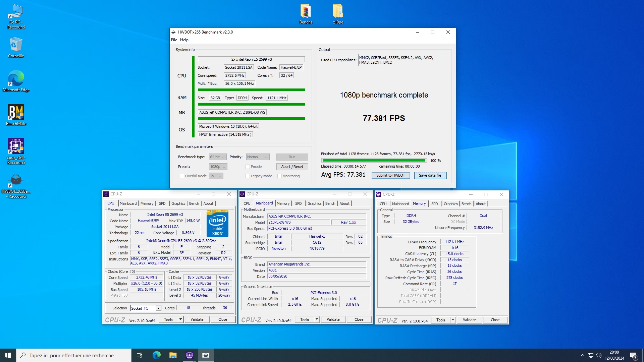This screenshot has height=362, width=644.
Task: Switch to About tab in CPU-Z CPU window
Action: coord(208,203)
